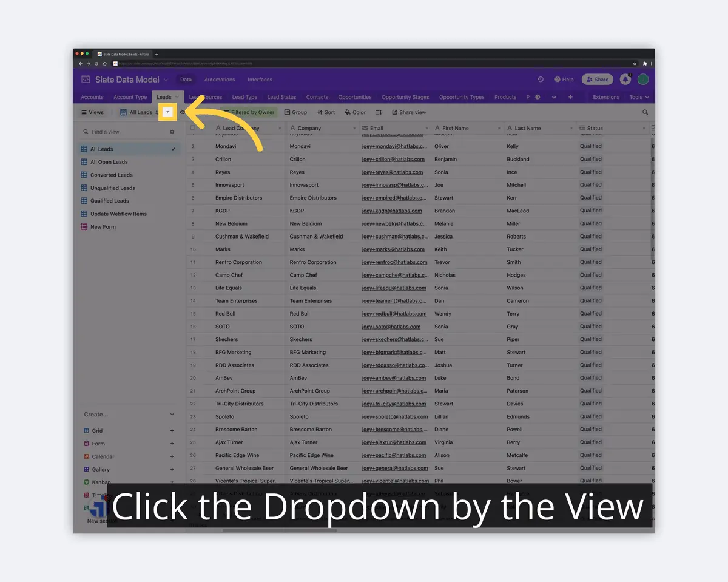This screenshot has height=582, width=728.
Task: Click the Find a view field
Action: pos(124,132)
